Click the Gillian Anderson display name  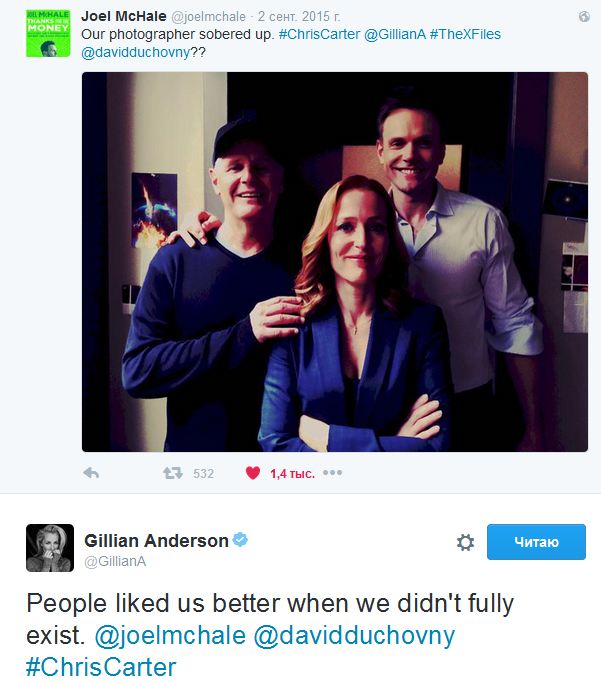156,541
